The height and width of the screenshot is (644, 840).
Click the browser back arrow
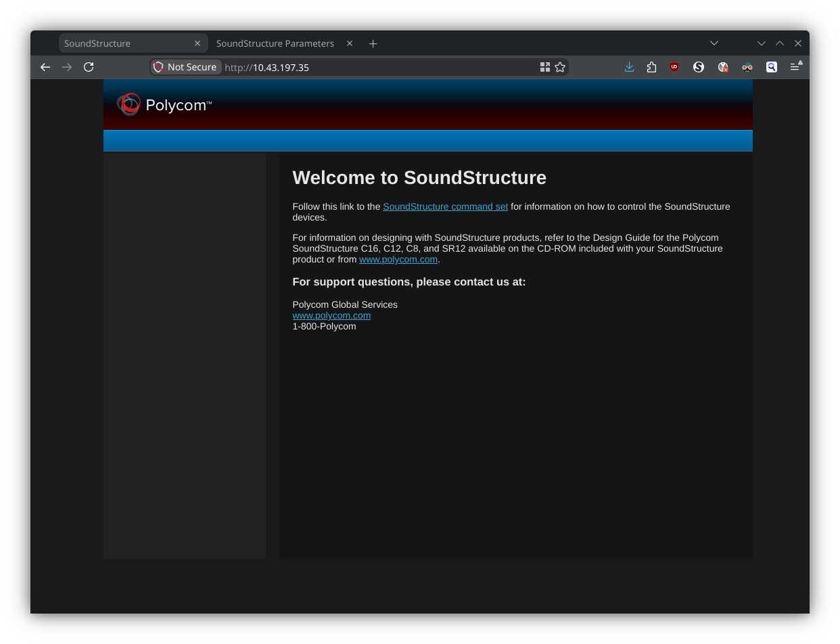tap(45, 67)
